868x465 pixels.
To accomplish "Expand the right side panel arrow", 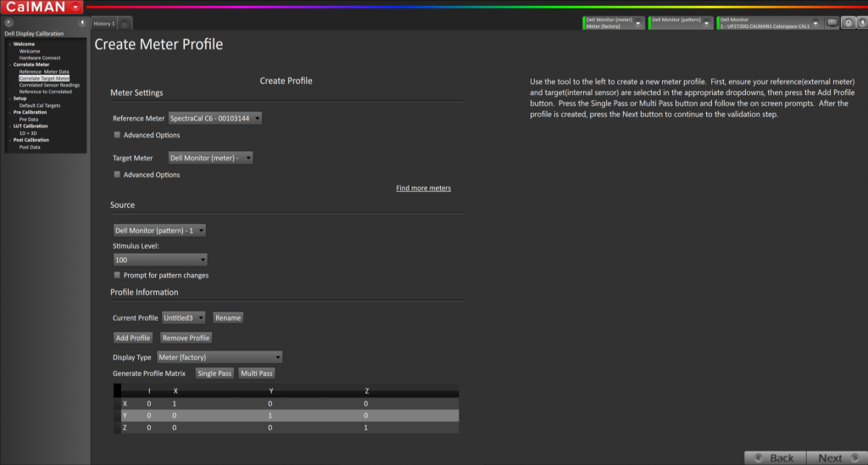I will click(x=861, y=23).
